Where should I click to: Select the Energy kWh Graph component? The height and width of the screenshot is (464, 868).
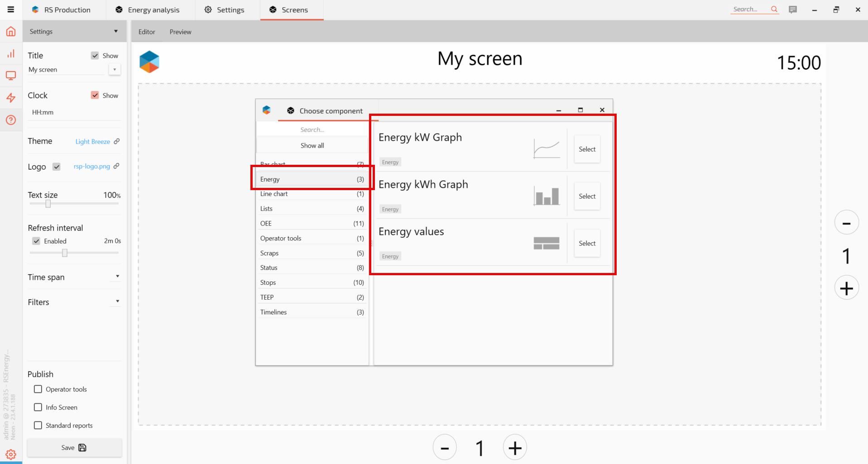(x=587, y=196)
